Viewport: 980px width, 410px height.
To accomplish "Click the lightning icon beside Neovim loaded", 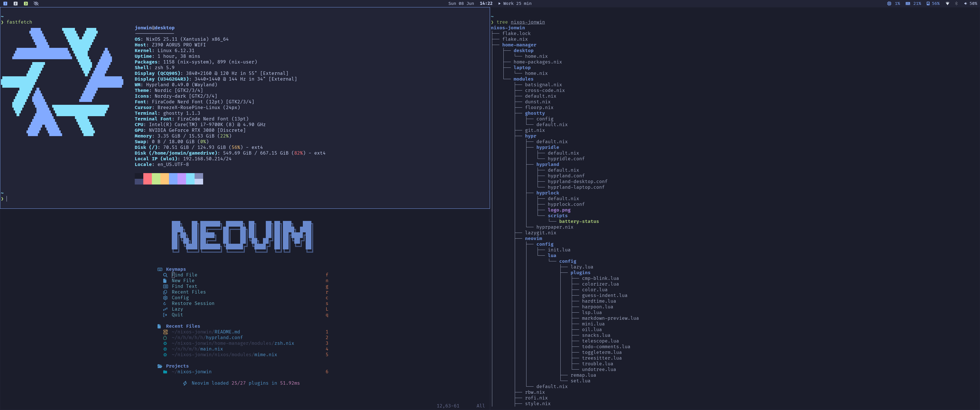I will pyautogui.click(x=185, y=383).
